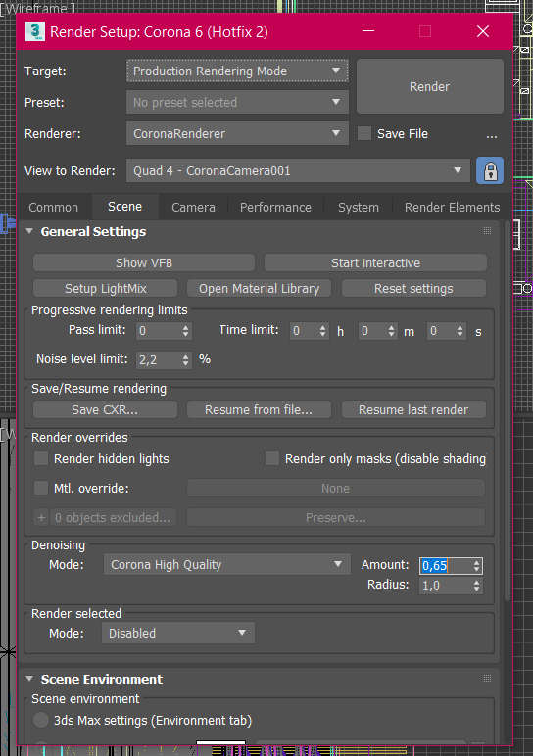Image resolution: width=533 pixels, height=756 pixels.
Task: Enable the Save File checkbox
Action: [x=364, y=133]
